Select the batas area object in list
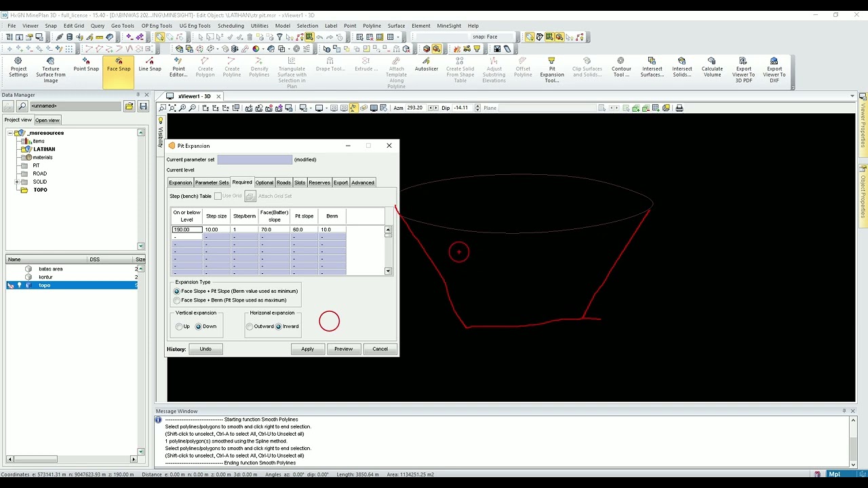This screenshot has height=488, width=868. (x=51, y=269)
